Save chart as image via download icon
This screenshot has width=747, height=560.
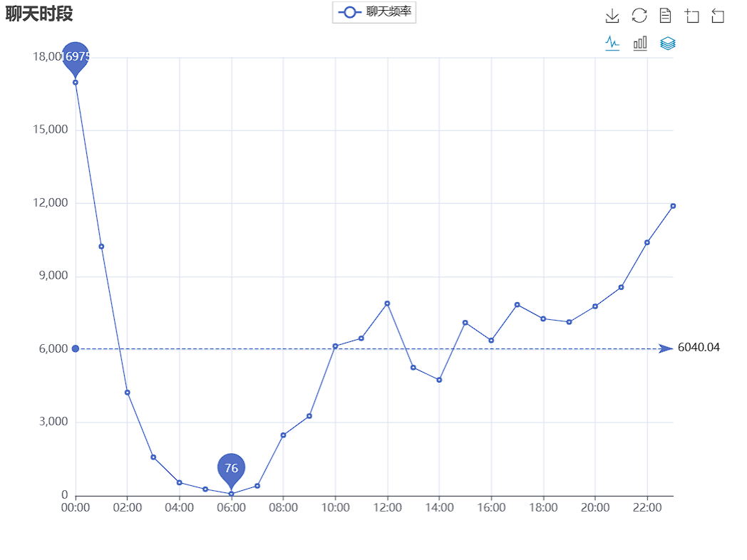(x=612, y=16)
